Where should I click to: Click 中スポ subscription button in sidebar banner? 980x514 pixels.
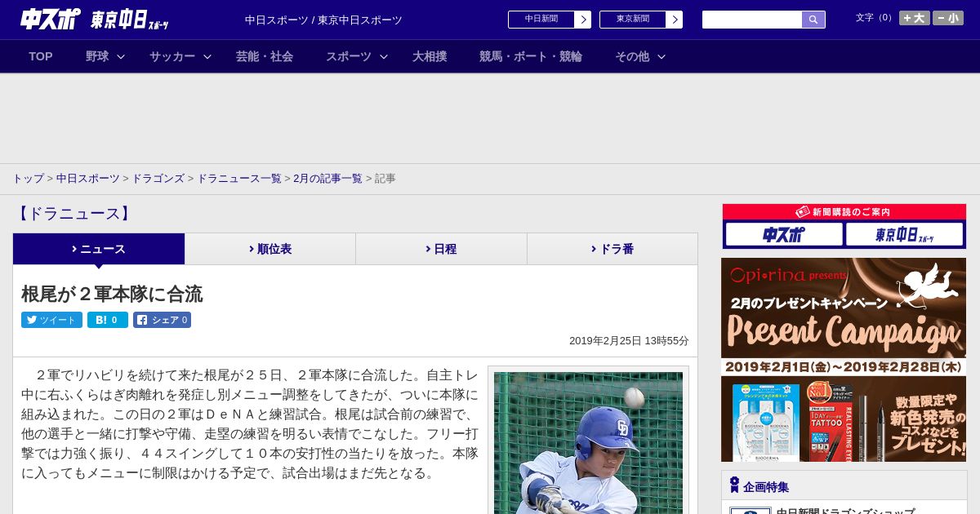pos(784,235)
